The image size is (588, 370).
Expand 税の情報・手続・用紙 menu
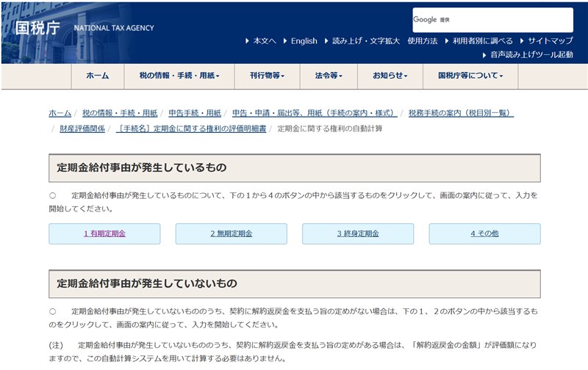(179, 76)
